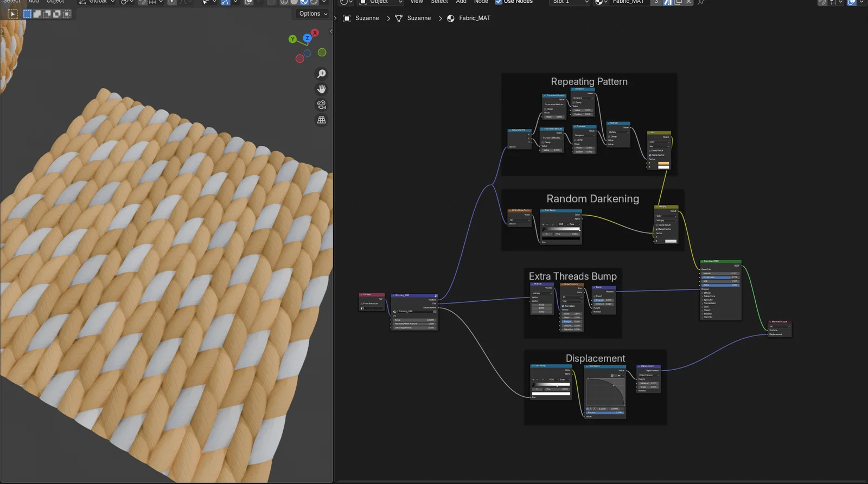Open the Node menu in node editor
This screenshot has height=484, width=868.
(481, 2)
